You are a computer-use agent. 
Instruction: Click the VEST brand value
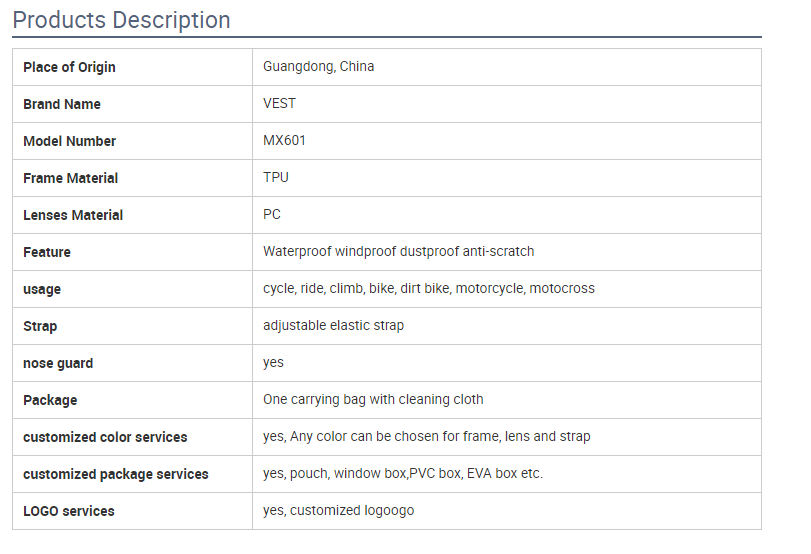coord(279,103)
